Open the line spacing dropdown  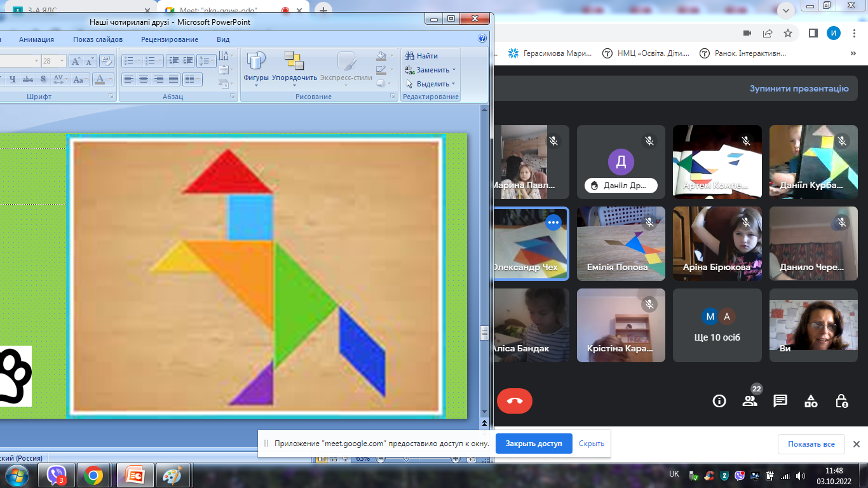(x=207, y=61)
